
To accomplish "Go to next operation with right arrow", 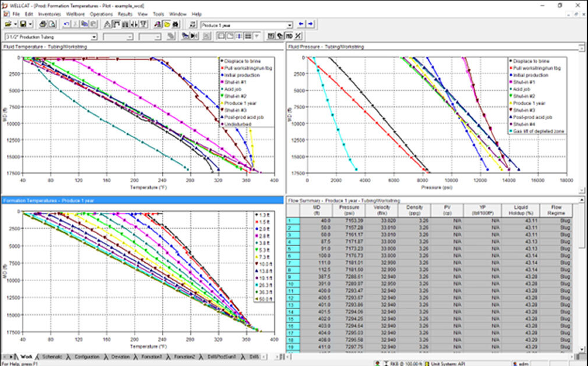I will [x=310, y=24].
